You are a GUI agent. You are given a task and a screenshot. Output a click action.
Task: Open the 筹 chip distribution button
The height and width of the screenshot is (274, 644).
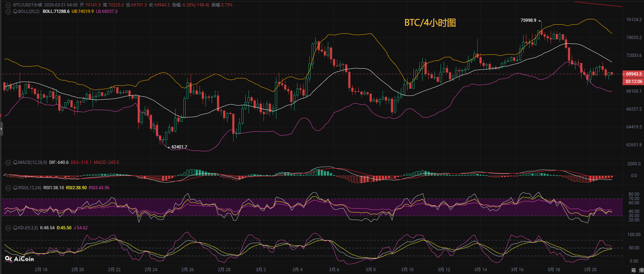pos(633,270)
